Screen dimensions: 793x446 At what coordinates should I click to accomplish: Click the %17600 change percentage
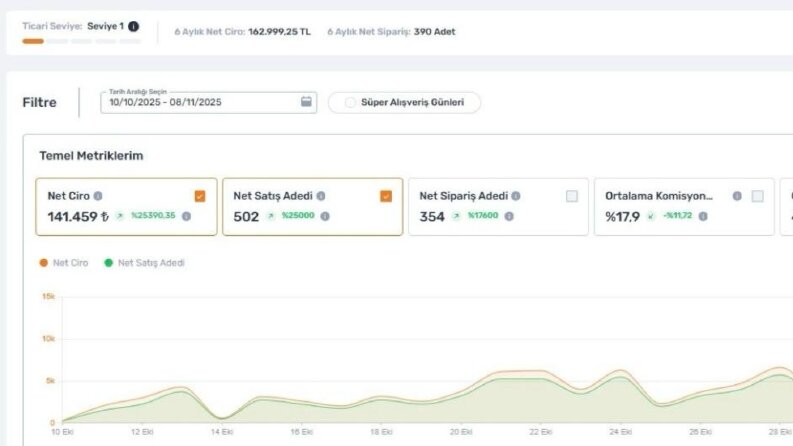tap(483, 215)
